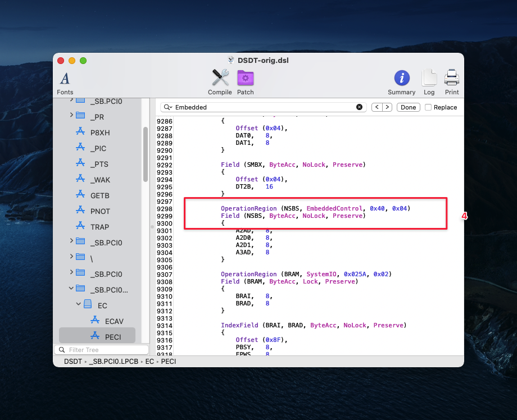The height and width of the screenshot is (420, 517).
Task: Expand the _PR tree item
Action: click(x=71, y=115)
